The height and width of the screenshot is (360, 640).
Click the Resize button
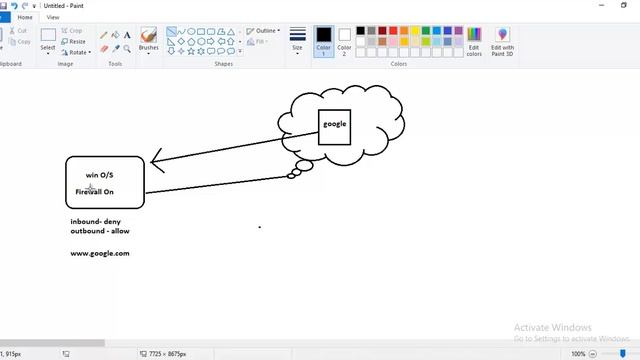(x=73, y=42)
